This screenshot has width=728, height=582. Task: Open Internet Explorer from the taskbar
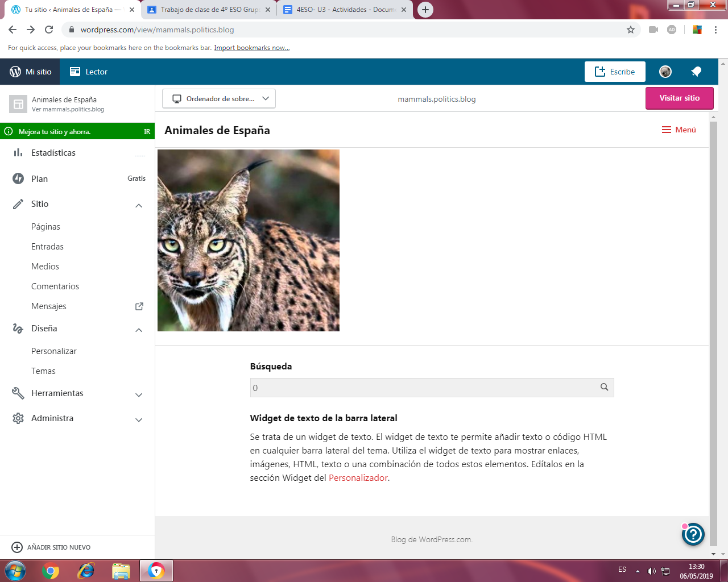coord(86,571)
